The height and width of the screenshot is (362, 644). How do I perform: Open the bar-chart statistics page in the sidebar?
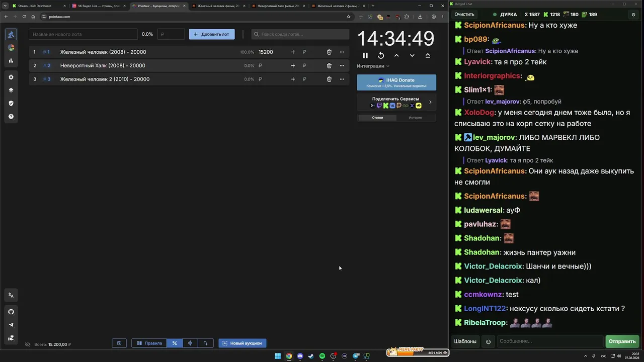(11, 60)
